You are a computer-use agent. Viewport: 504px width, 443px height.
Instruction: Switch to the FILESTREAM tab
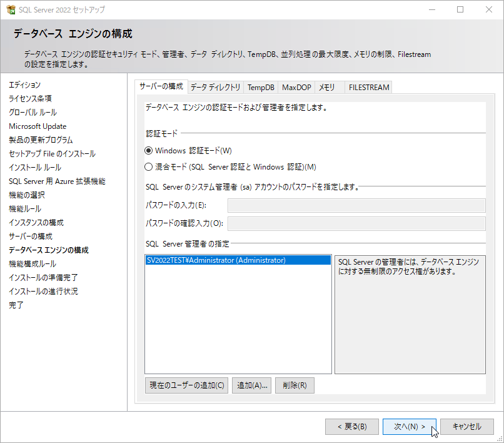click(x=369, y=88)
